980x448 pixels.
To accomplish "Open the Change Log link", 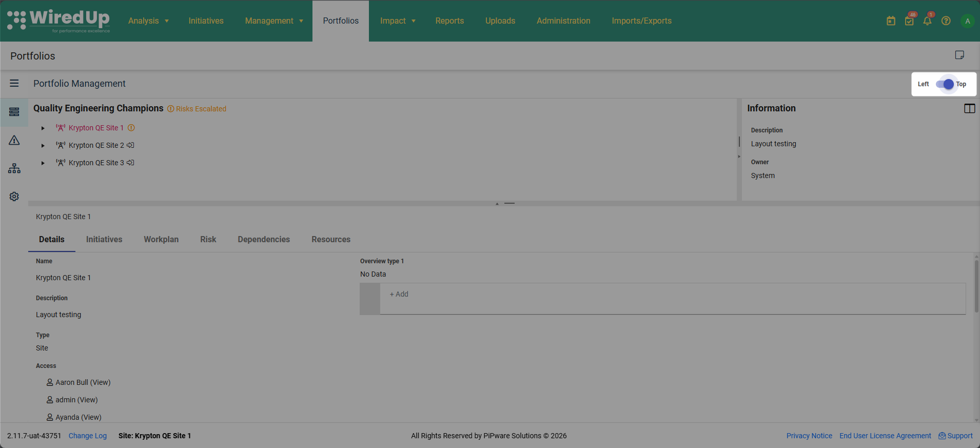I will pyautogui.click(x=88, y=436).
